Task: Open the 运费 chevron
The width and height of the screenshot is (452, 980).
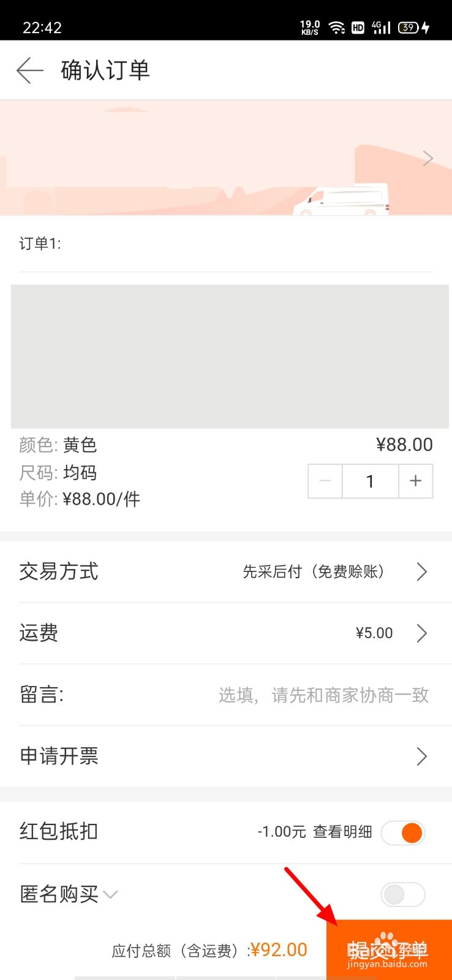Action: pyautogui.click(x=421, y=633)
